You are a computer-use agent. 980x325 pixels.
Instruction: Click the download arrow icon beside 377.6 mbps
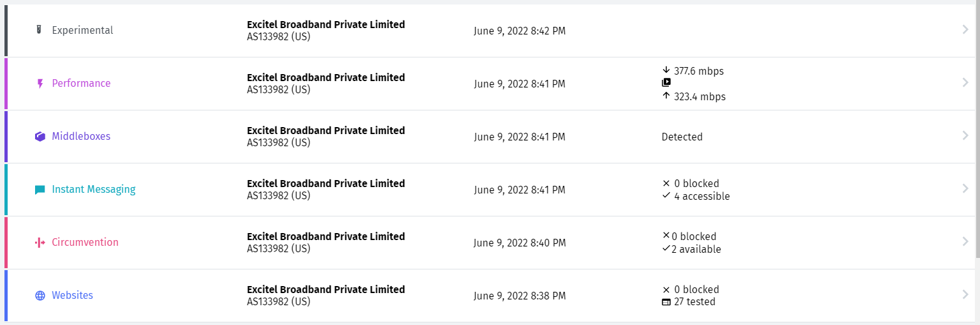(x=666, y=70)
